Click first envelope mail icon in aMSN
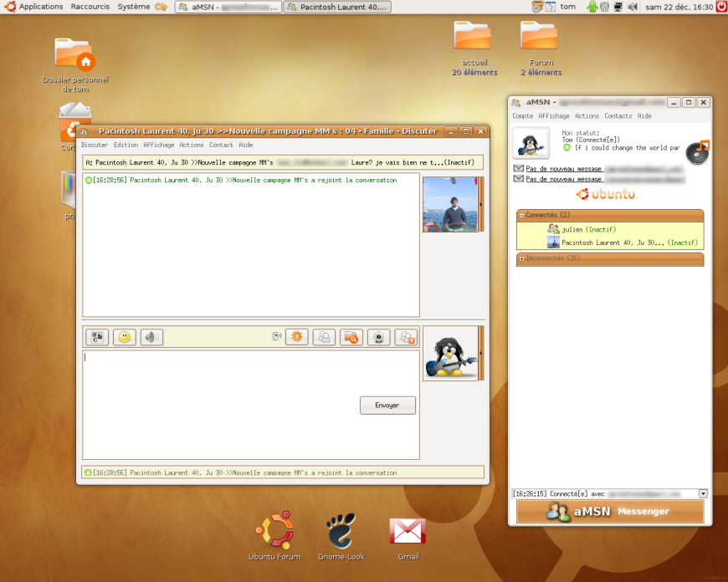Screen dimensions: 728x582 click(519, 168)
